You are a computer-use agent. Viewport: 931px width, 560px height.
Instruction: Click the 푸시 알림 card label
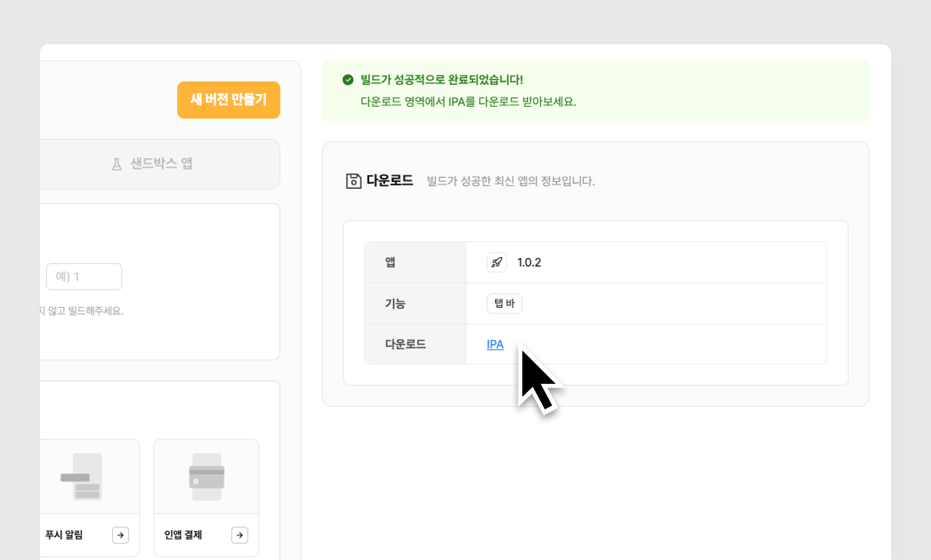coord(64,535)
